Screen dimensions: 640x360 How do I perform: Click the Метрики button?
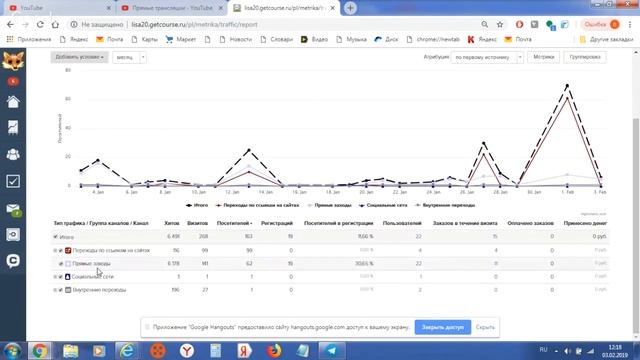(x=543, y=57)
